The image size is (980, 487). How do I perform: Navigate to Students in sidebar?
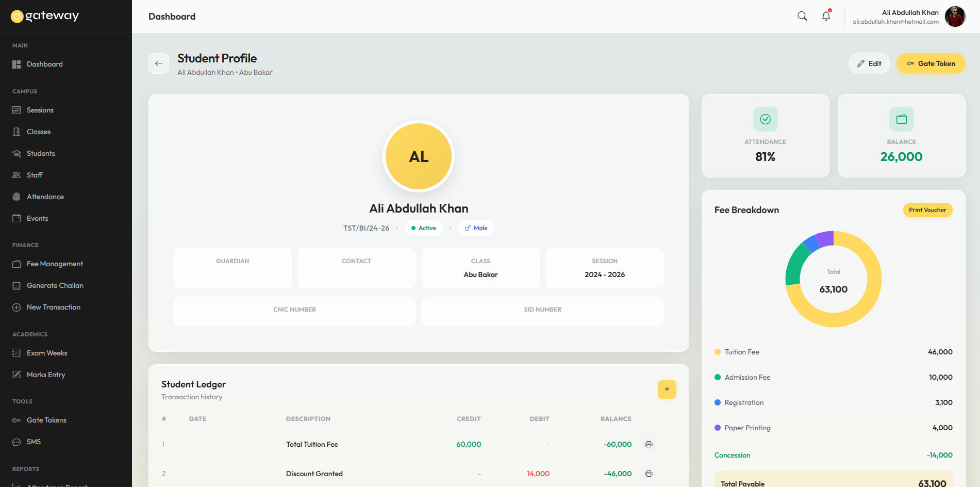click(x=41, y=153)
